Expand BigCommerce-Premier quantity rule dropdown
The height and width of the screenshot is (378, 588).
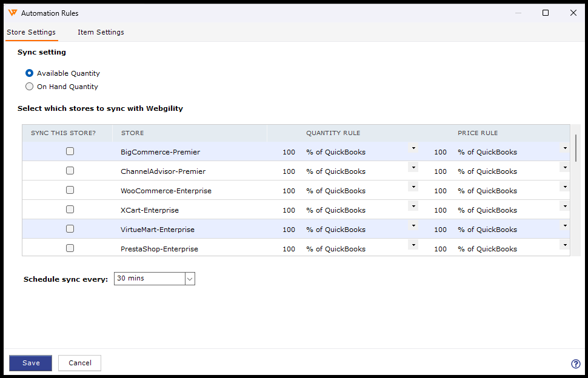(413, 148)
